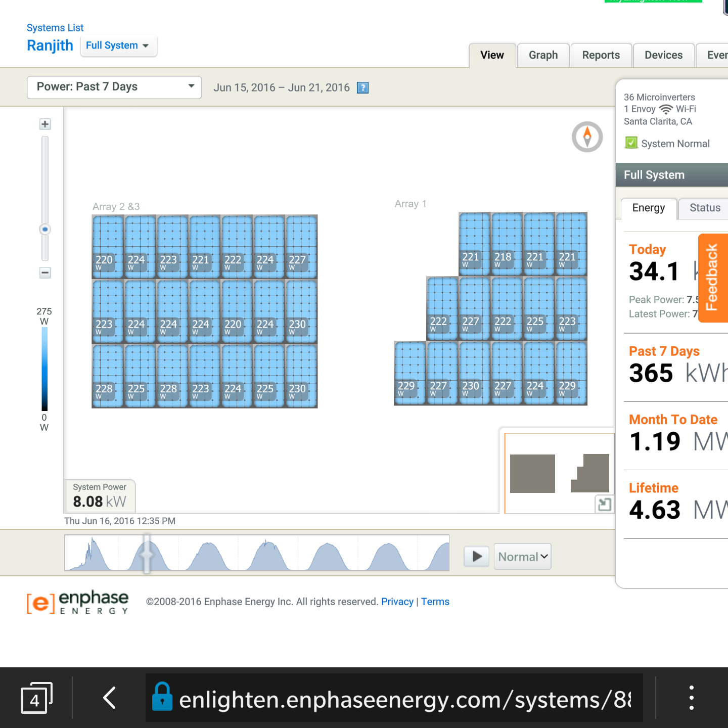Click the browser back arrow
Screen dimensions: 728x728
(x=110, y=698)
